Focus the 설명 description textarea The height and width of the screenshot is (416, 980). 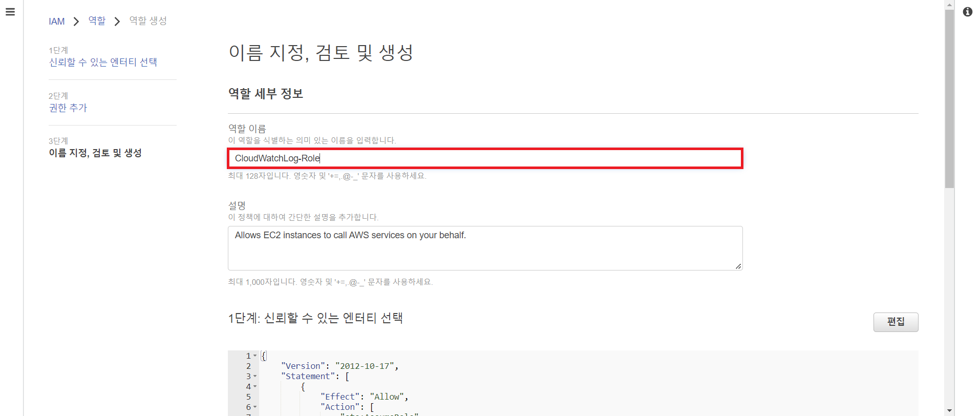click(485, 248)
